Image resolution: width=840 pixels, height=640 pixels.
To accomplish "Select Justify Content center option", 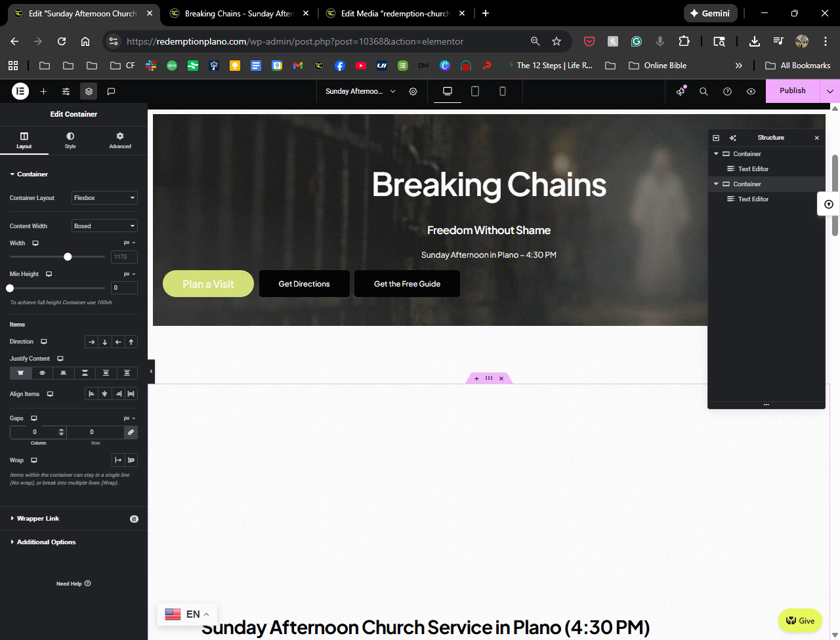I will (42, 373).
